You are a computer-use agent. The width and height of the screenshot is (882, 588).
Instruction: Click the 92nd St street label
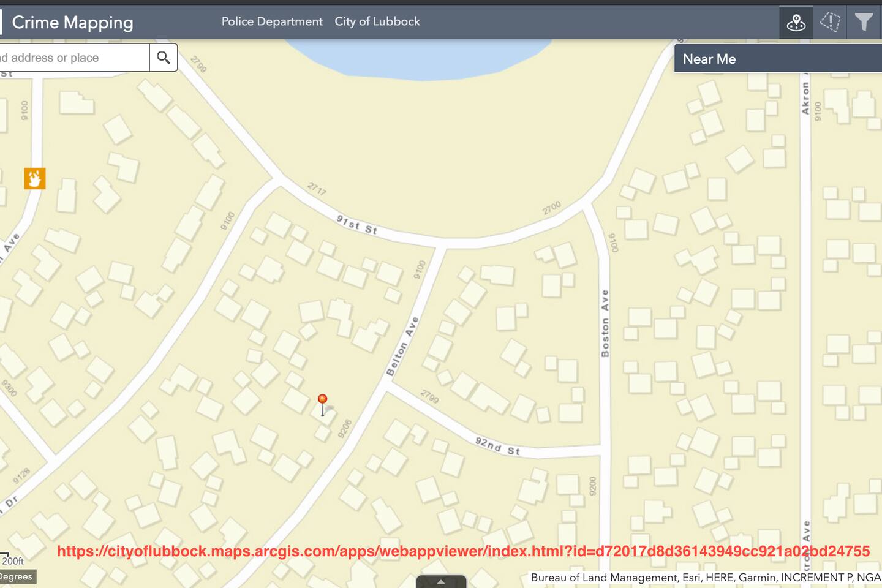click(x=497, y=446)
